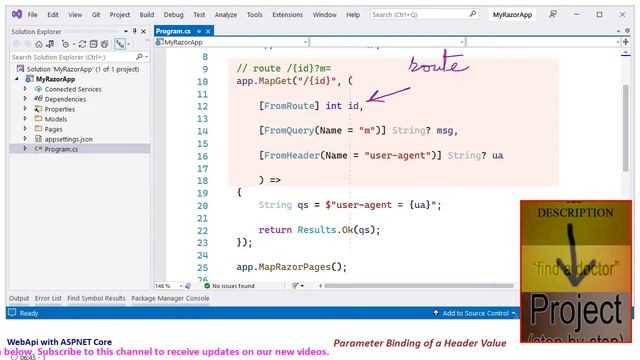
Task: Open the Extensions menu
Action: (x=287, y=15)
